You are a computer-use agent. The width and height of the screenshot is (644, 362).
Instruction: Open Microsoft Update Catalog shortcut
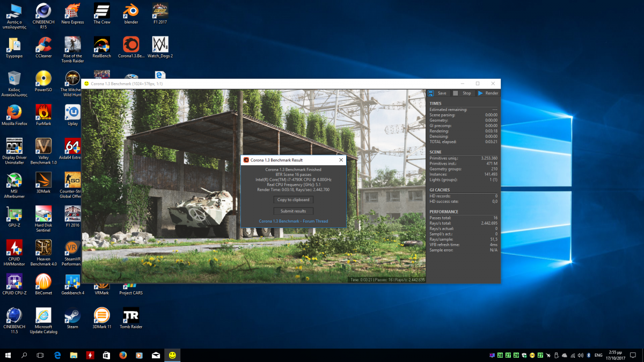43,320
